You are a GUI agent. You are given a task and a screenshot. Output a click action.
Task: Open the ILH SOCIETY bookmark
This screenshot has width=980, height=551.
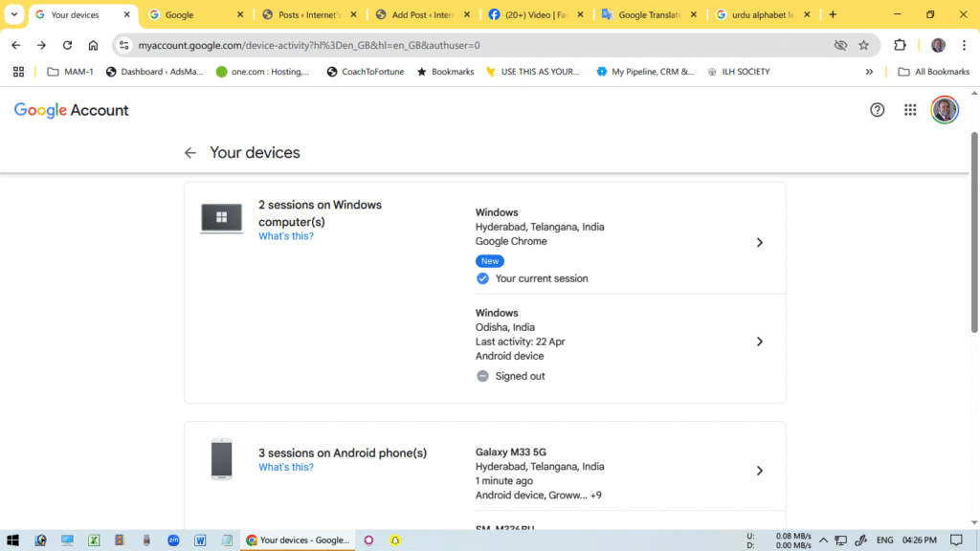tap(739, 72)
